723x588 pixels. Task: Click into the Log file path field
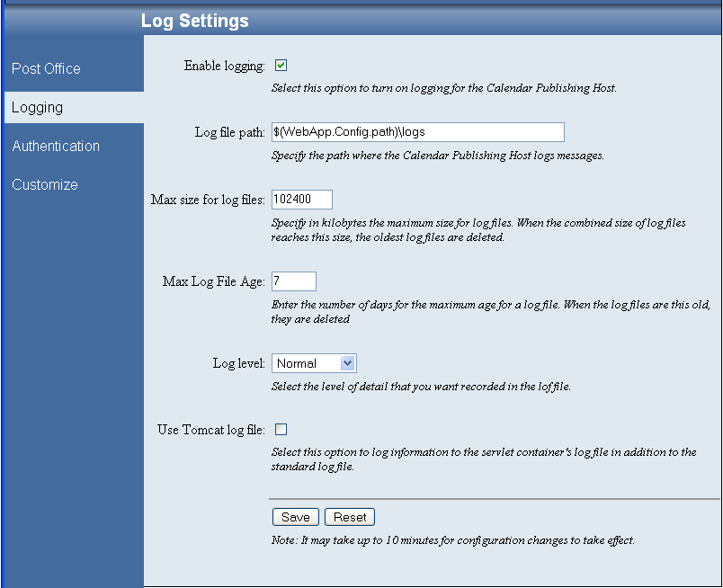[417, 132]
